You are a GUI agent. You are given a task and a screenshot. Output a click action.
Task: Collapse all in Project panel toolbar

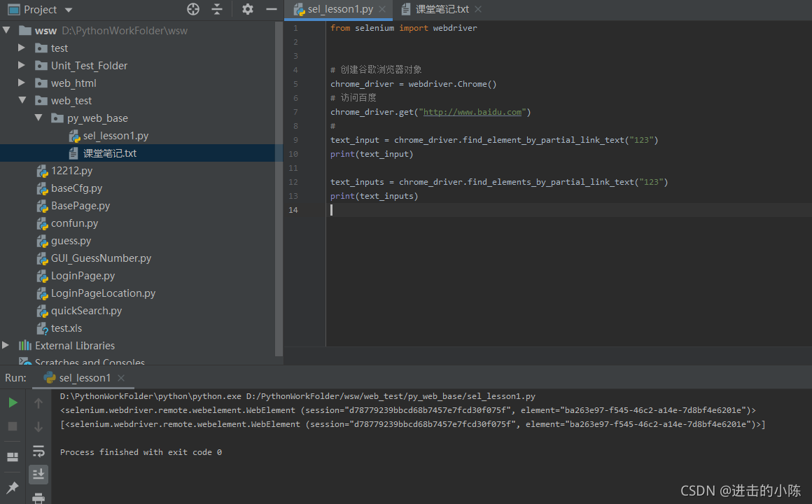point(217,9)
